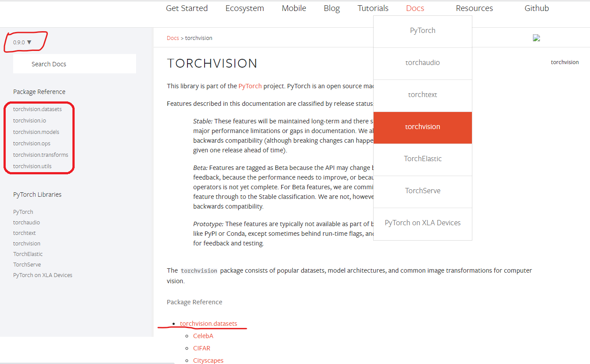Open torchvision.io in sidebar
The image size is (590, 364).
click(x=29, y=121)
